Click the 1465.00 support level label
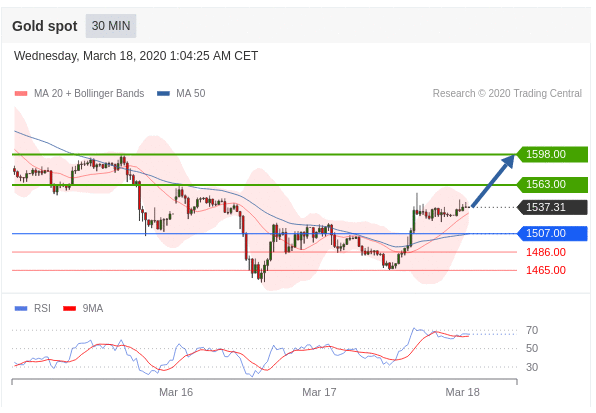596x413 pixels. [x=546, y=271]
